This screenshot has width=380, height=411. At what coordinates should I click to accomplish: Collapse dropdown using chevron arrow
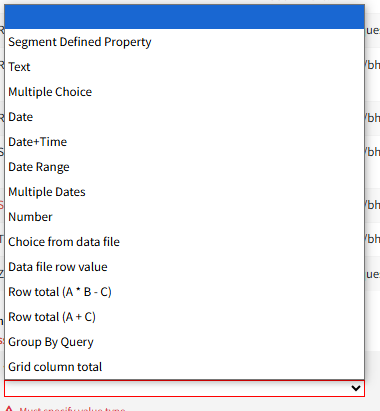tap(356, 388)
